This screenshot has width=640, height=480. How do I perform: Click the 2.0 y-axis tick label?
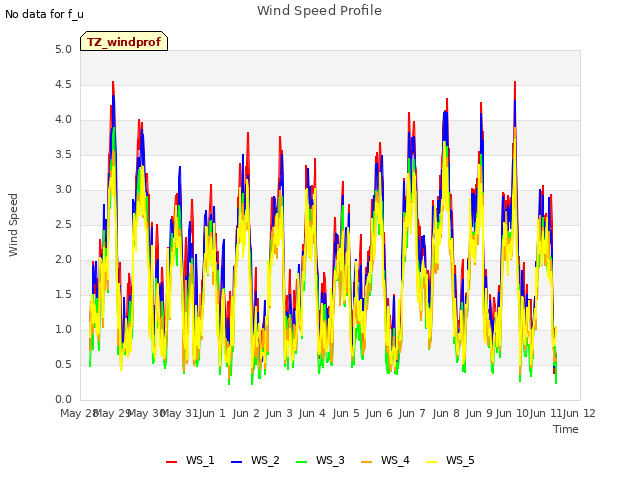[63, 260]
